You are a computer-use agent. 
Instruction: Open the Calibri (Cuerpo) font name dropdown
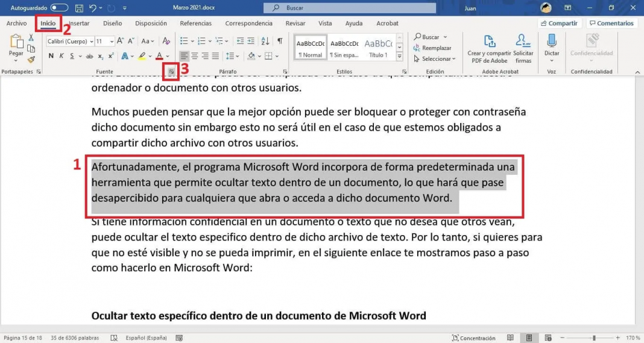point(70,42)
